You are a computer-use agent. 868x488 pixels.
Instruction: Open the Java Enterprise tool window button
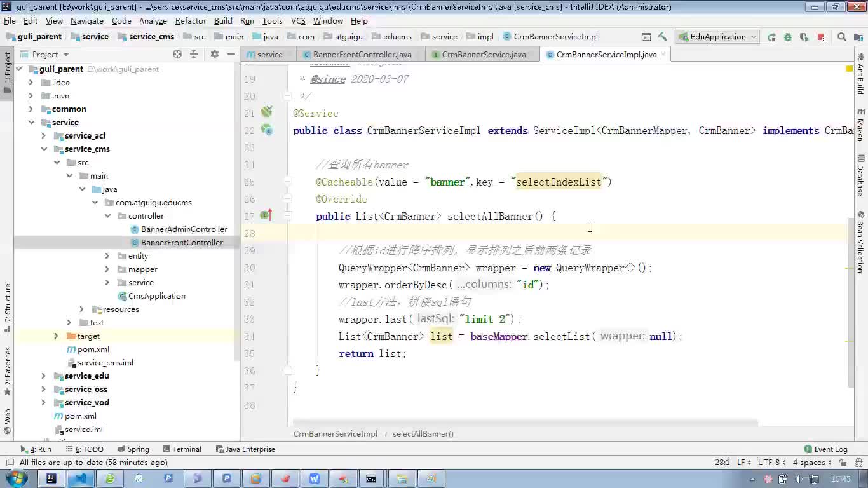coord(245,449)
